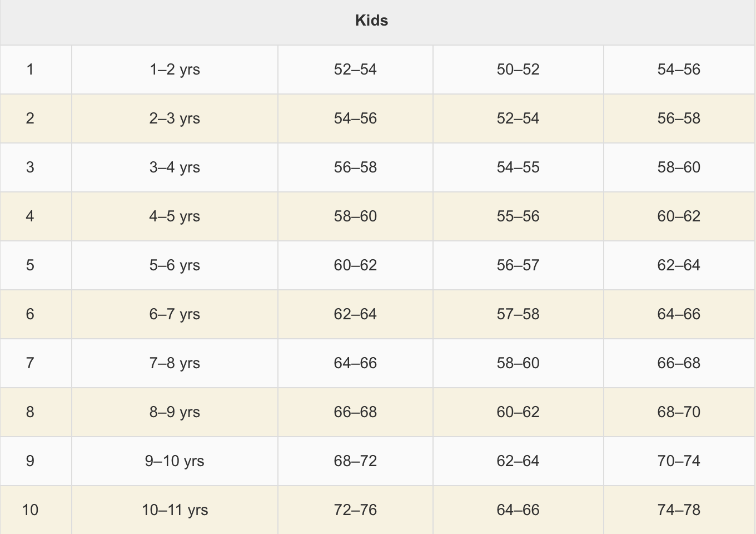Click the 72–76 value in row 10
Image resolution: width=756 pixels, height=534 pixels.
(355, 510)
